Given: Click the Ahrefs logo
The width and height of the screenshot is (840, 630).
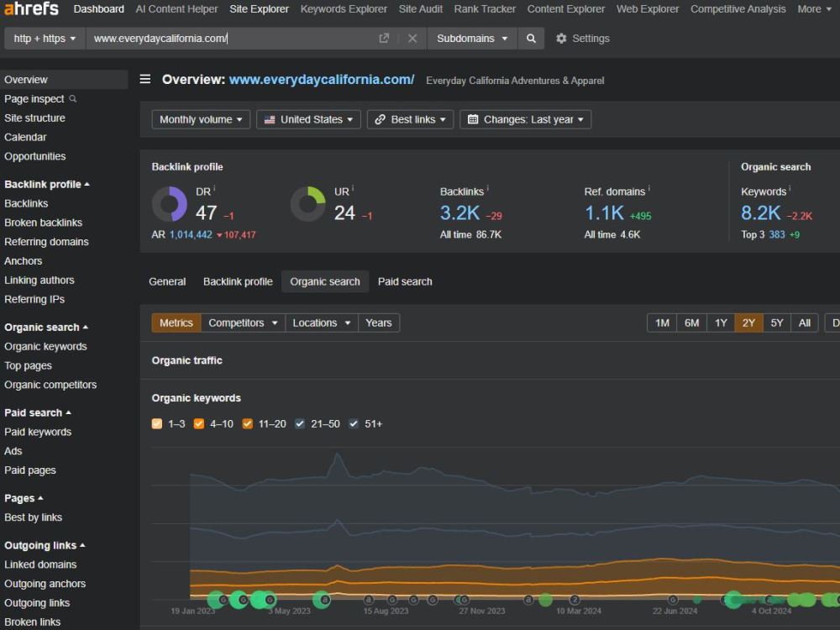Looking at the screenshot, I should pyautogui.click(x=32, y=8).
